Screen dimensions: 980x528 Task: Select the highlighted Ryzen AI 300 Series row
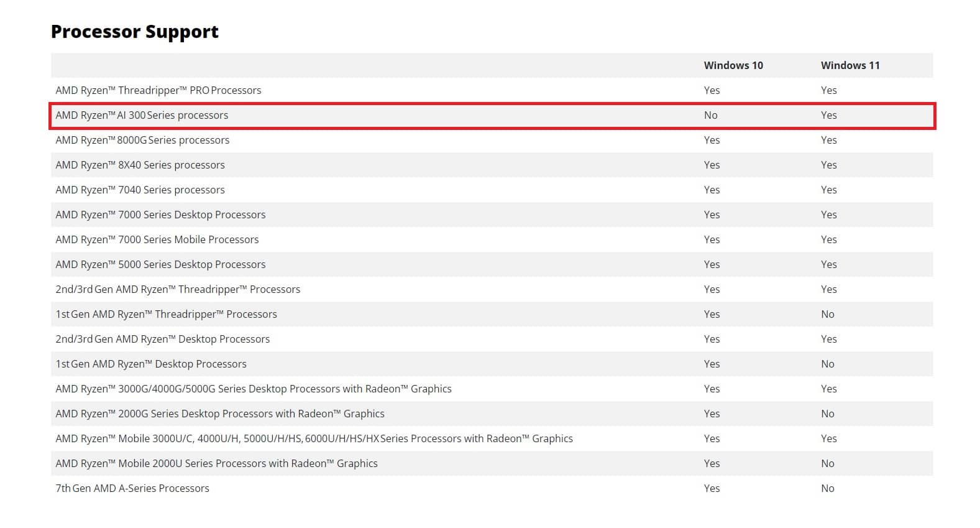(492, 116)
